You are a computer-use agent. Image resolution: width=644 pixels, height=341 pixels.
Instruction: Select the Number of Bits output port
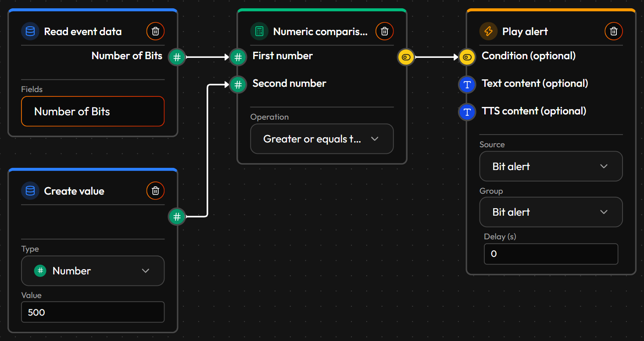pyautogui.click(x=177, y=57)
